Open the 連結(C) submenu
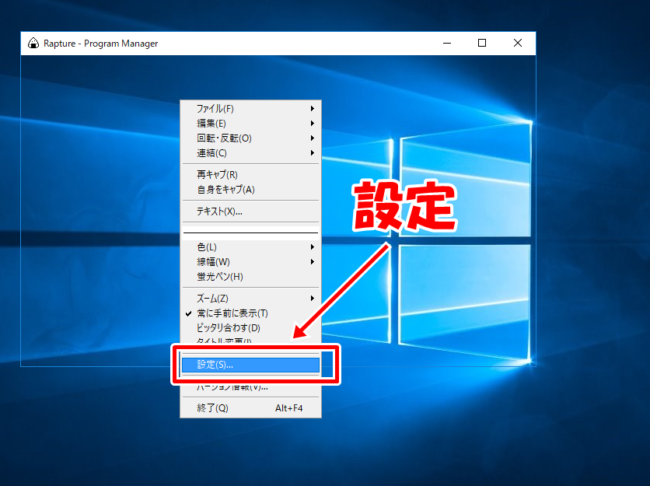The height and width of the screenshot is (486, 650). click(250, 153)
